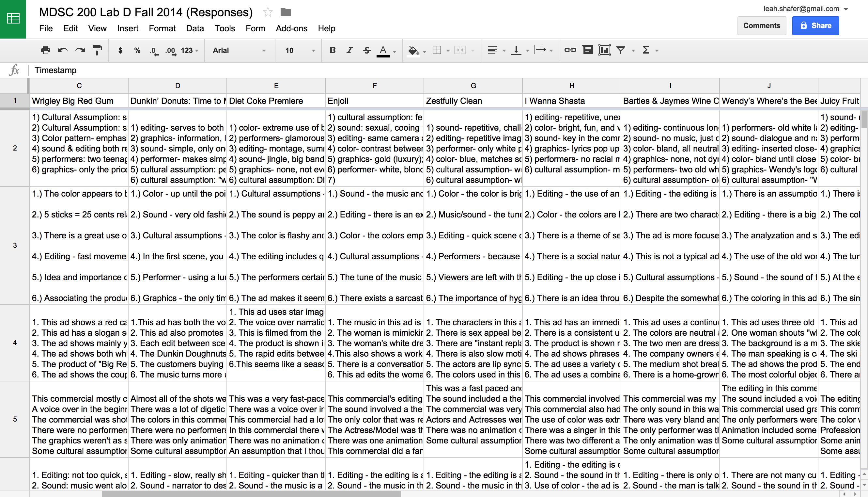868x497 pixels.
Task: Click the Zestfully Clean header cell
Action: (473, 101)
